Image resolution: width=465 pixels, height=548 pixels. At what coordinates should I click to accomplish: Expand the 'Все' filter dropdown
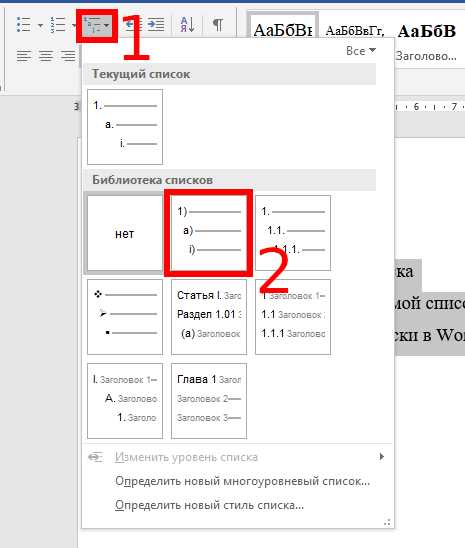point(361,51)
